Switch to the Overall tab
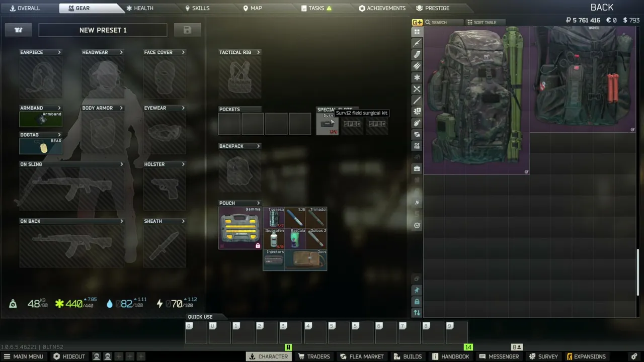Viewport: 644px width, 362px height. tap(25, 8)
